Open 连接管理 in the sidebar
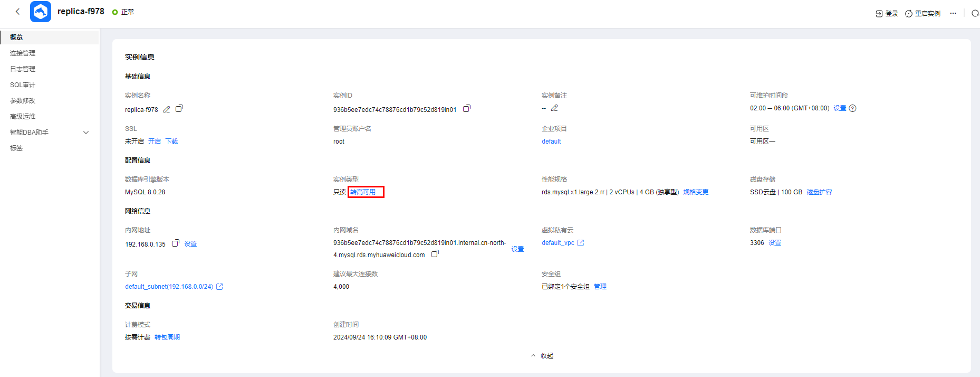 23,53
